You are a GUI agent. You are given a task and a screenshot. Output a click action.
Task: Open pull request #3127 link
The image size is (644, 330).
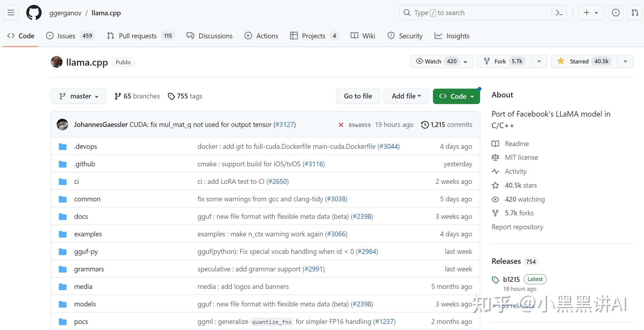tap(285, 125)
